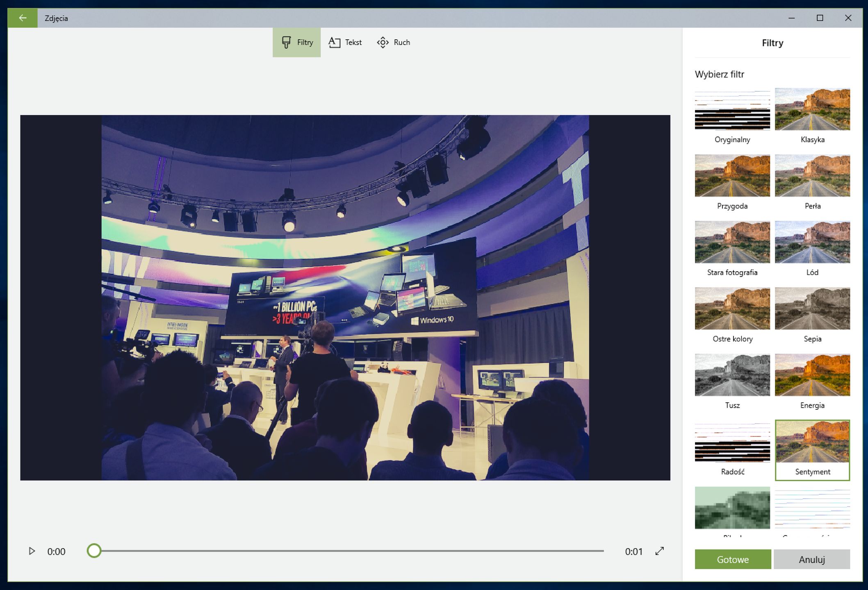Select the Perła filter
Viewport: 868px width, 590px height.
(812, 176)
